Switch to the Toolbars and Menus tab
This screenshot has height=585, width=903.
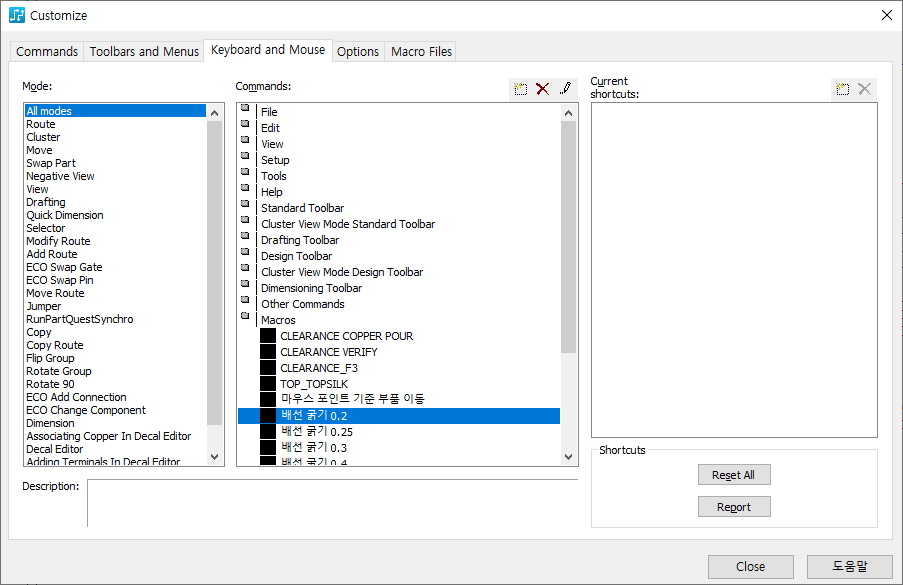click(x=144, y=51)
